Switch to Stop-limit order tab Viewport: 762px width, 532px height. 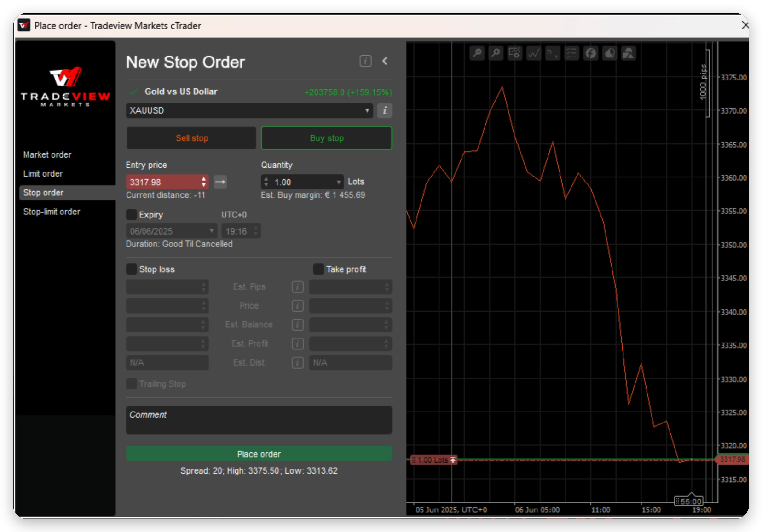[52, 212]
